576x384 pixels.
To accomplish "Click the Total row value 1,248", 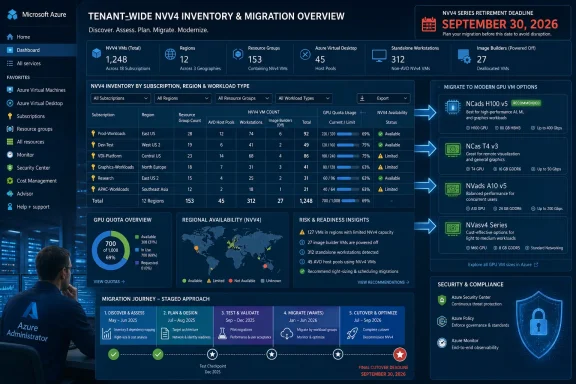I will 306,201.
